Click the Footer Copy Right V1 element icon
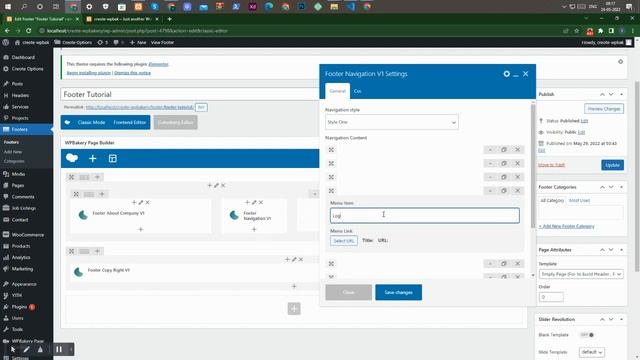 78,272
